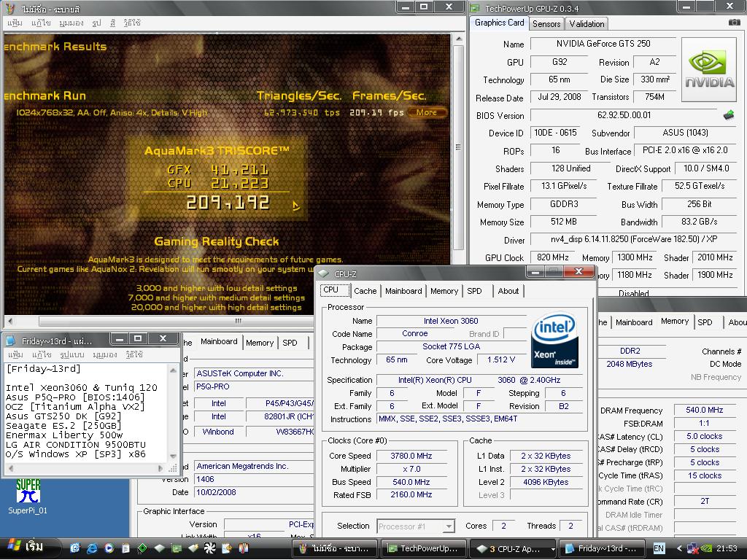Click the EN language indicator in taskbar
Screen dimensions: 747x560
tap(659, 548)
